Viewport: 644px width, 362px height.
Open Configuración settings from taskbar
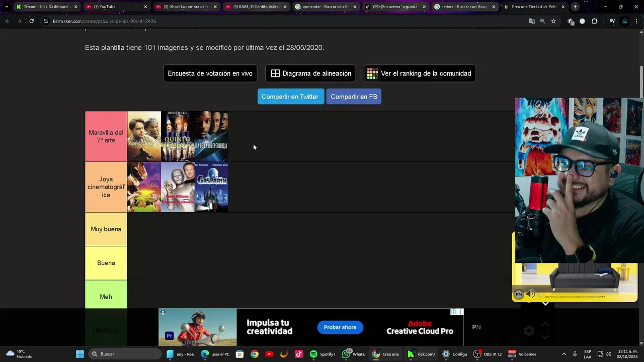click(455, 354)
